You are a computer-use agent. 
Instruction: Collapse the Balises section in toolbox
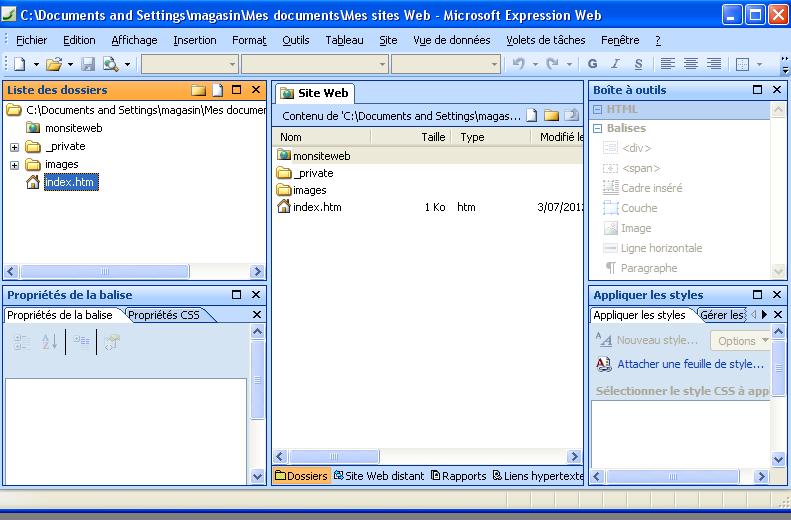click(598, 129)
